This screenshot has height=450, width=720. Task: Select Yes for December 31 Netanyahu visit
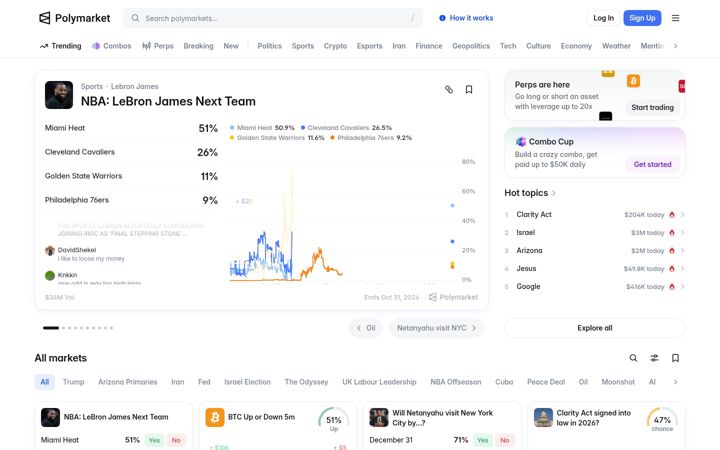[x=483, y=440]
